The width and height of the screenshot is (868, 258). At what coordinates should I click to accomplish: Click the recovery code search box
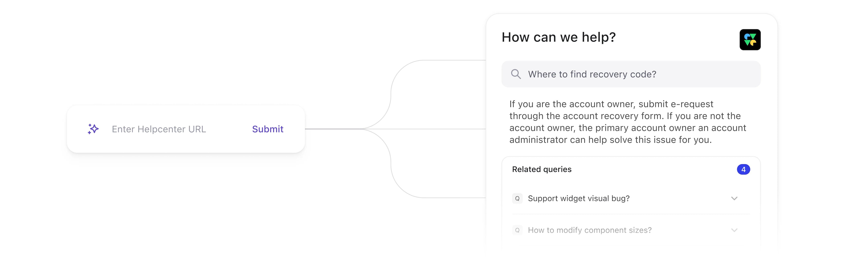coord(631,74)
